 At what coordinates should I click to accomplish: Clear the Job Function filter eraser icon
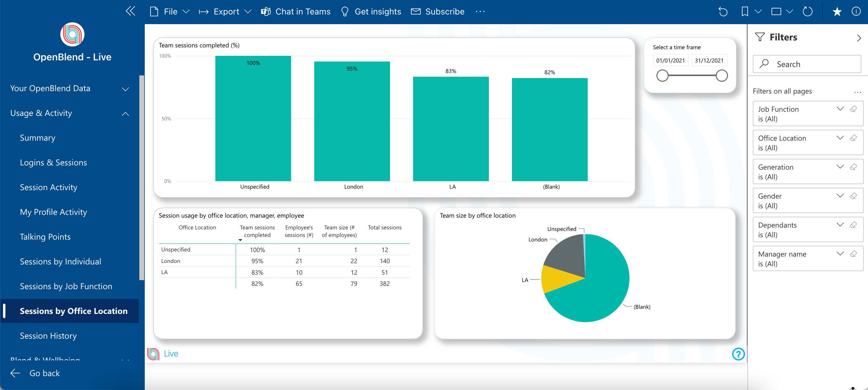(x=853, y=109)
